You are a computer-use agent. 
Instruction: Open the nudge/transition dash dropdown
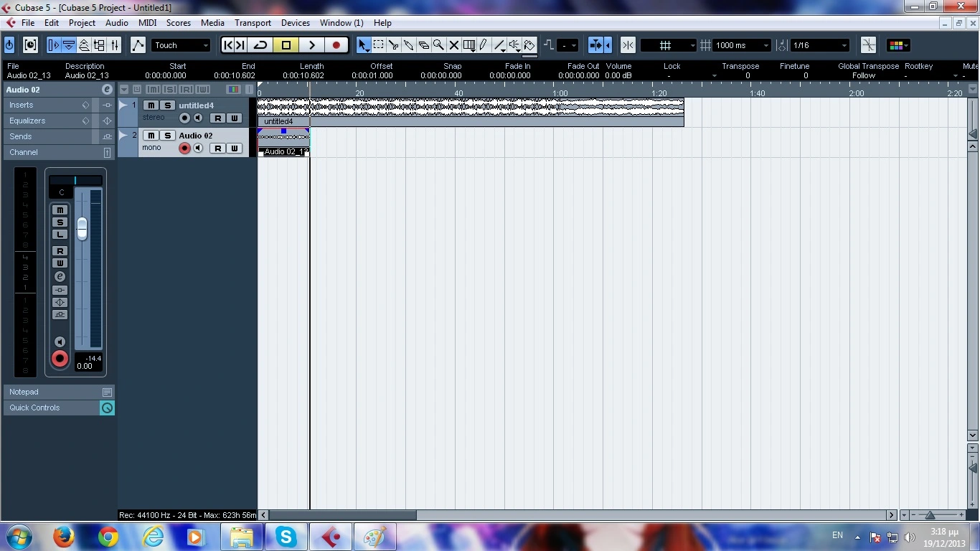(567, 45)
